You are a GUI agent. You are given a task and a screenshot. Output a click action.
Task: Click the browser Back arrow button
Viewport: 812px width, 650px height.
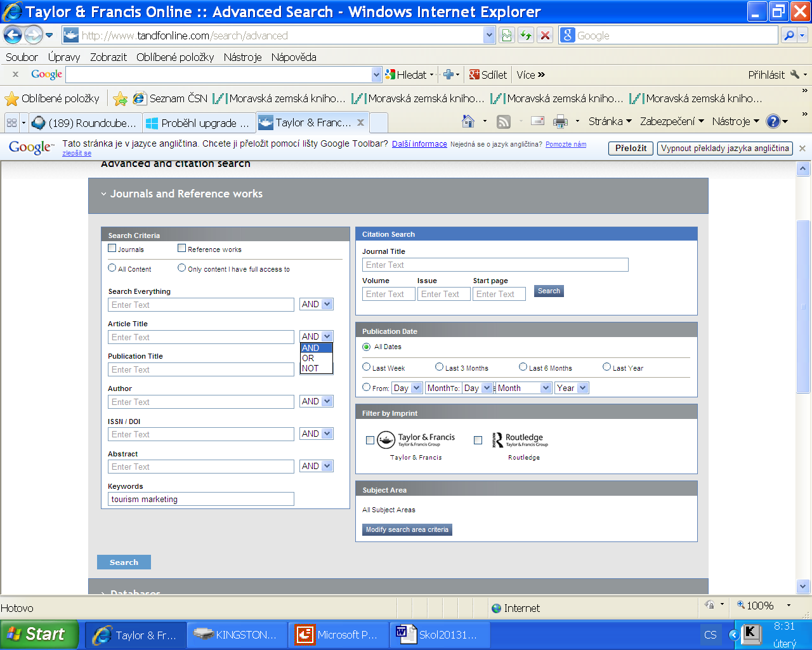click(13, 35)
